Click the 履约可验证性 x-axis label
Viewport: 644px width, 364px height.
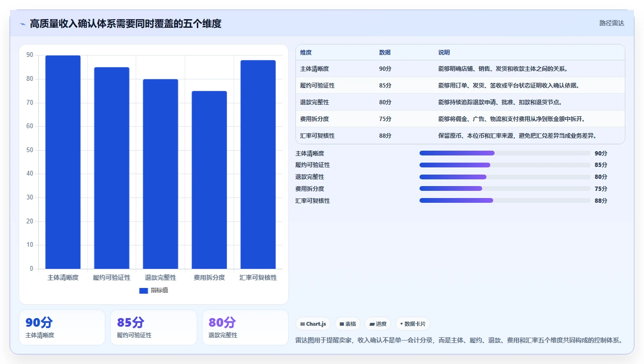point(112,277)
